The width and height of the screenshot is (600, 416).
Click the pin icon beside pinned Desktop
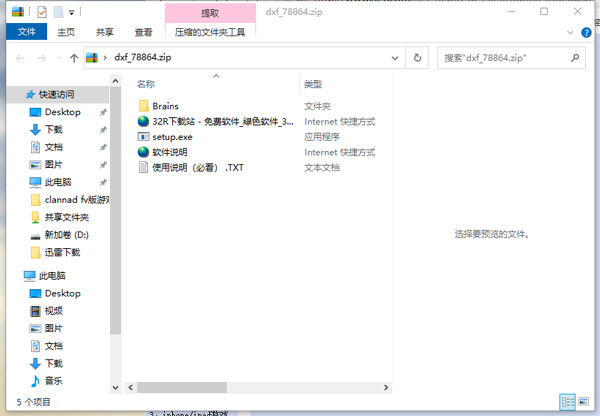(x=103, y=113)
